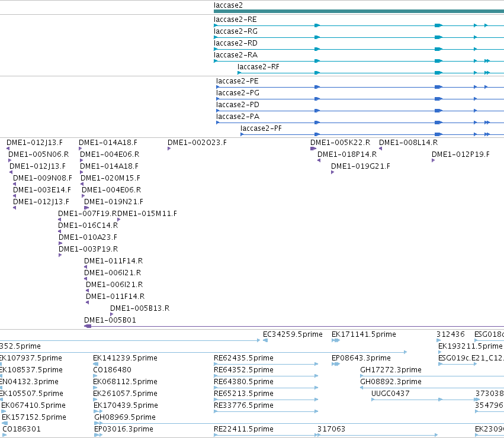
Task: Select the EP08643.3prime EST label
Action: coord(361,359)
